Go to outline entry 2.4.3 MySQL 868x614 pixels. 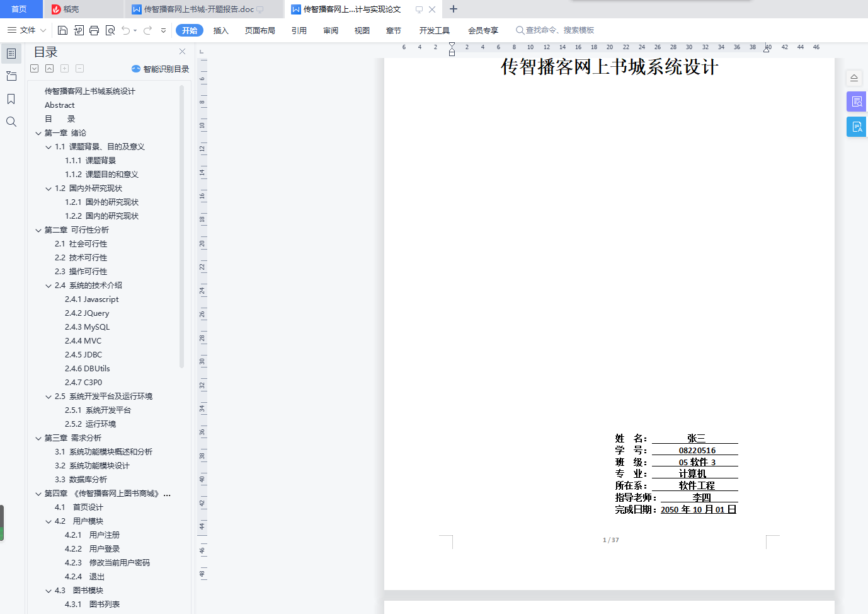[87, 327]
